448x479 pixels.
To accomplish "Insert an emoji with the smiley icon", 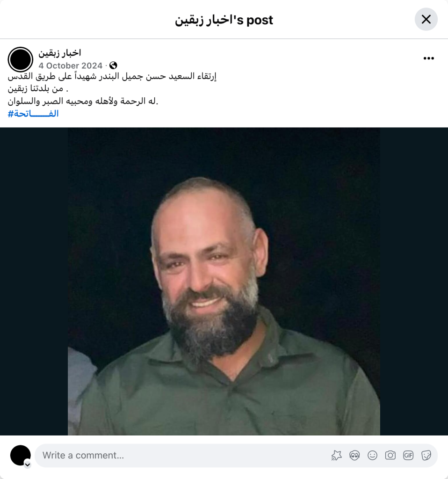I will pos(372,456).
